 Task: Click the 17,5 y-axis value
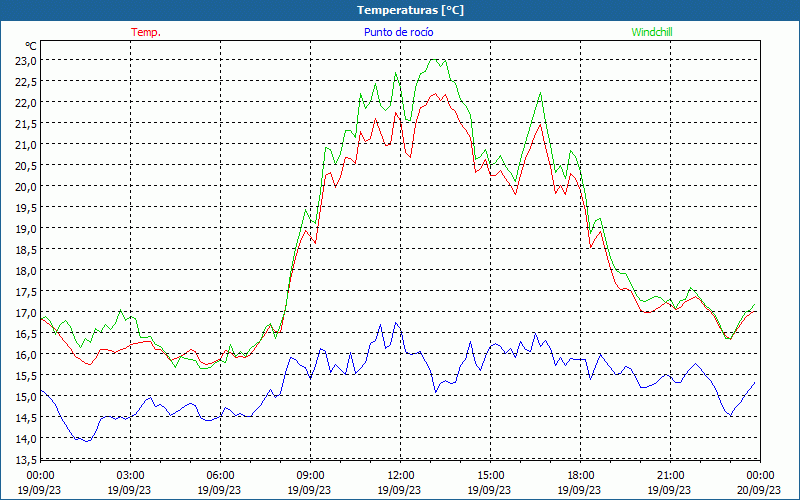[26, 291]
